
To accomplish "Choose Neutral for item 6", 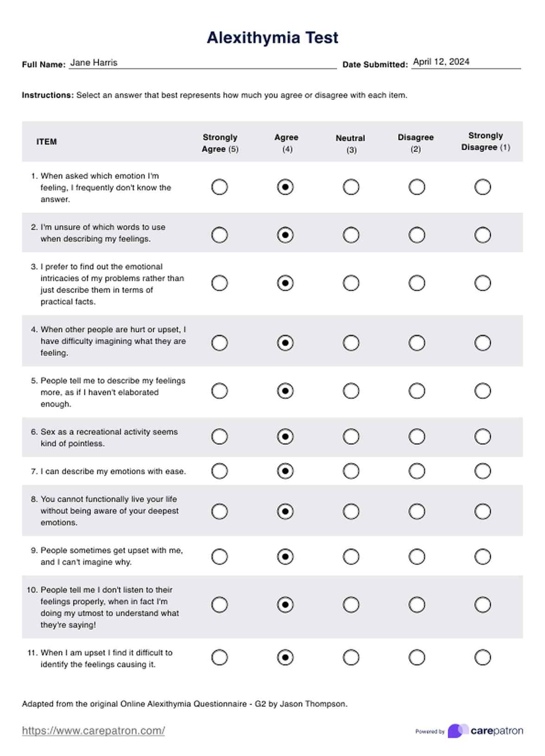I will click(351, 436).
